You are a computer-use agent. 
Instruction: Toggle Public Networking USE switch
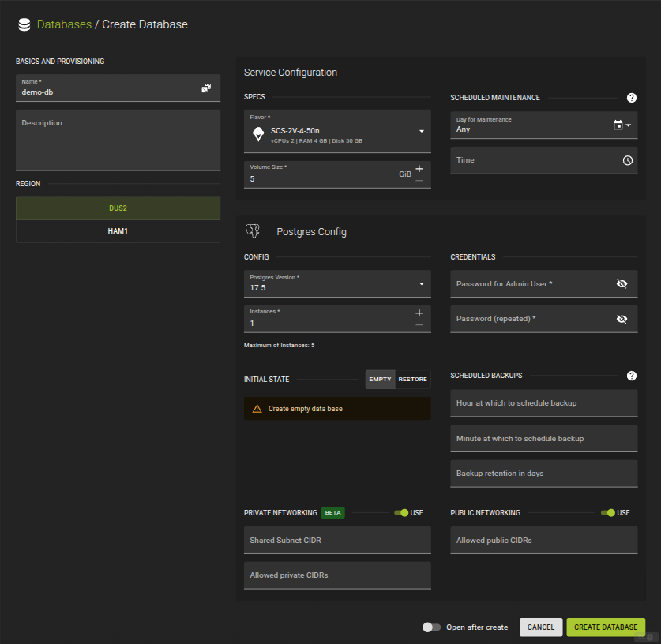(x=608, y=512)
